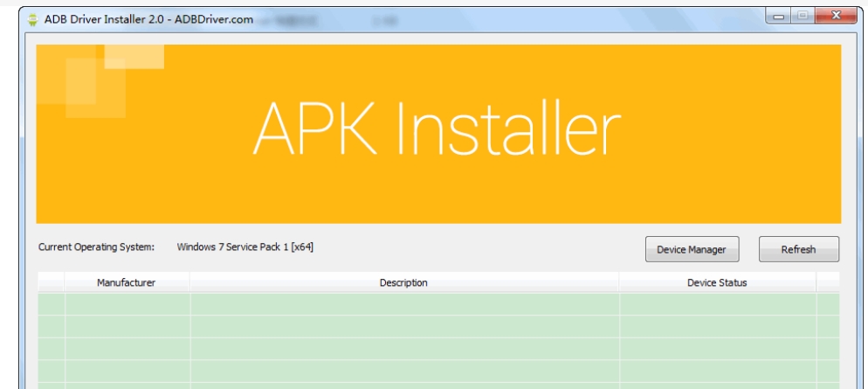Click the blank leftmost column header

pos(51,282)
